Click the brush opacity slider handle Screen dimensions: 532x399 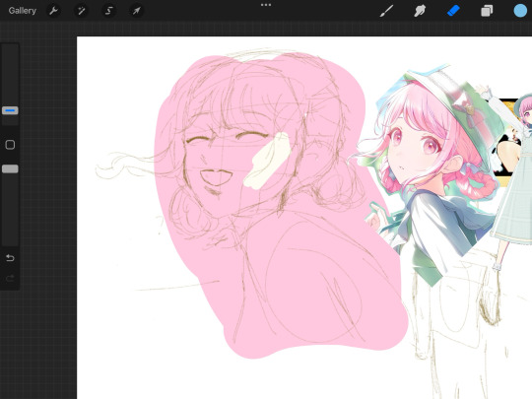[10, 169]
